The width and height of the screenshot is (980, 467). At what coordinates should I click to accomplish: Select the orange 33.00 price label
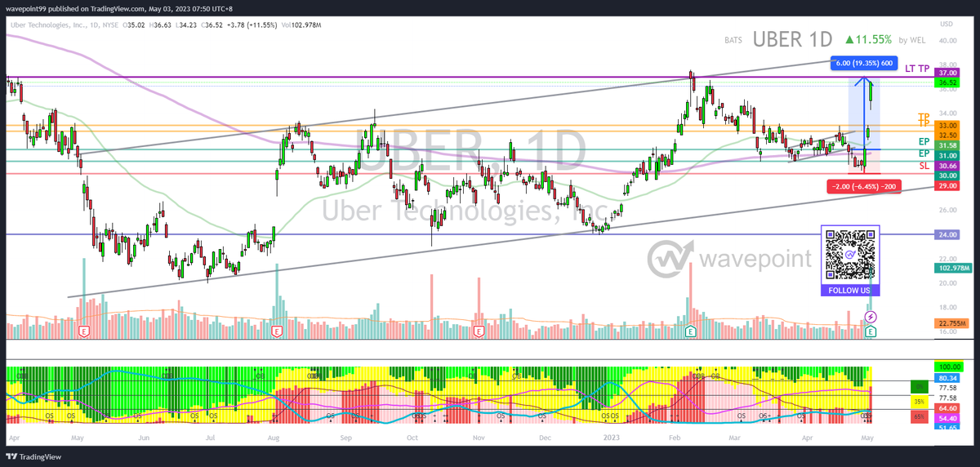pyautogui.click(x=948, y=125)
